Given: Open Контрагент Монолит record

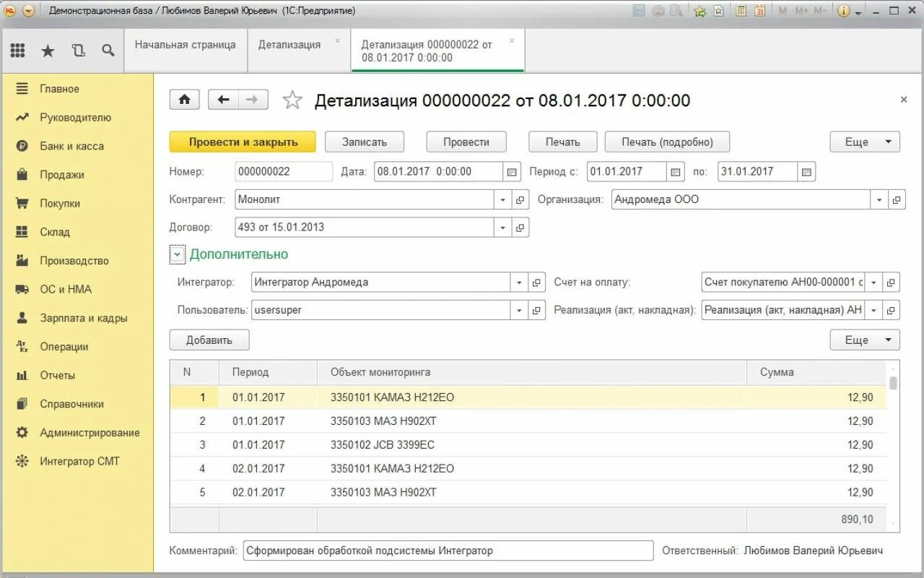Looking at the screenshot, I should (520, 200).
